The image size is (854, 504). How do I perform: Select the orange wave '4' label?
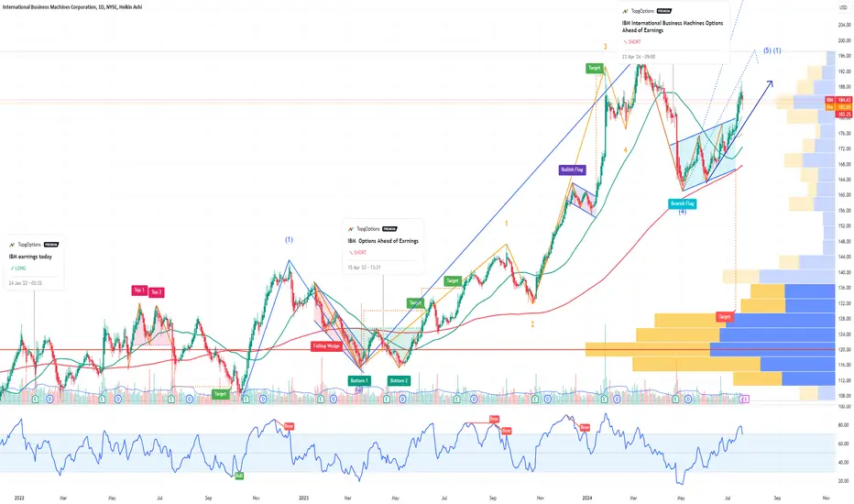click(625, 150)
